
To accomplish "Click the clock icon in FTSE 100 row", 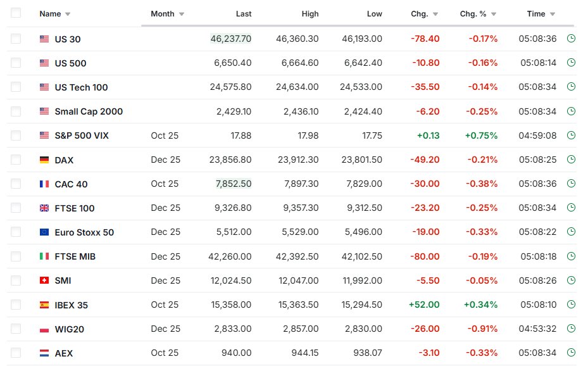I will 571,207.
